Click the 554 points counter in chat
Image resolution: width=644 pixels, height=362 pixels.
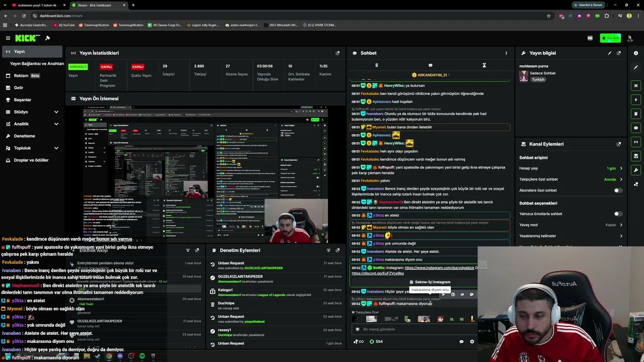click(376, 342)
